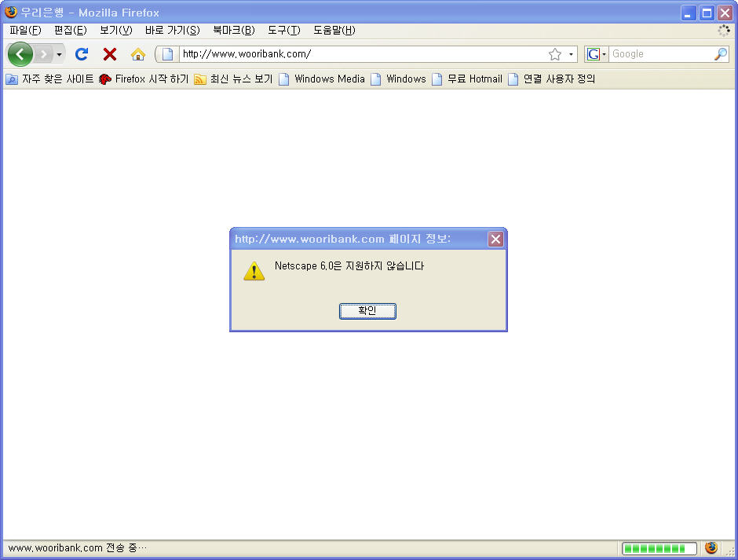Open the Windows Media bookmark
738x560 pixels.
322,79
